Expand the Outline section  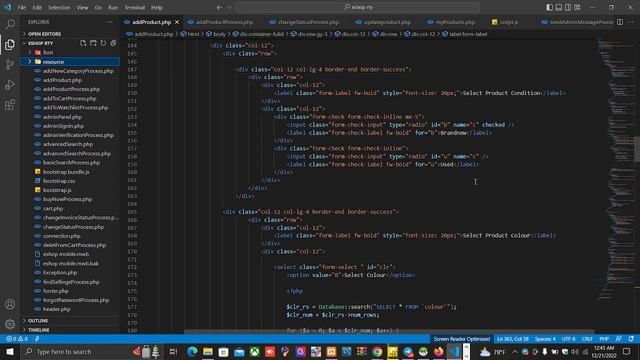coord(38,321)
